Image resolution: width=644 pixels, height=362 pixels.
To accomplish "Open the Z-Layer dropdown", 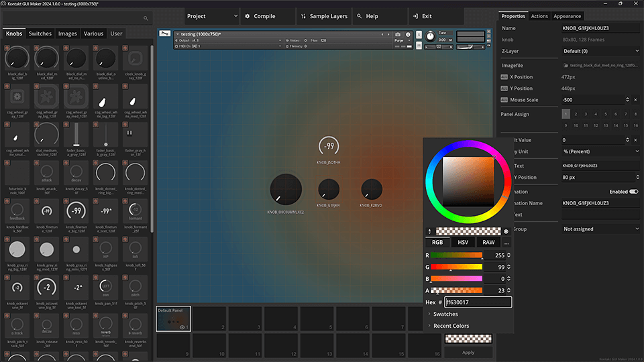I will coord(600,51).
